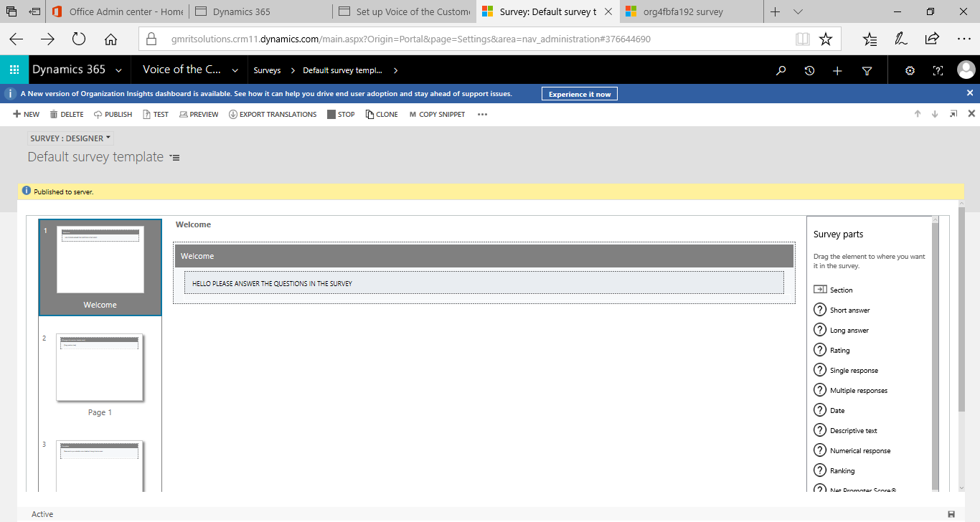
Task: Open more commands ellipsis menu
Action: [482, 114]
